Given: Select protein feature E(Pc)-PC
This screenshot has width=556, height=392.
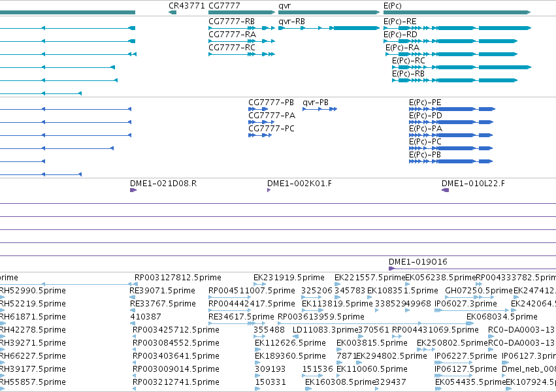Looking at the screenshot, I should 425,142.
